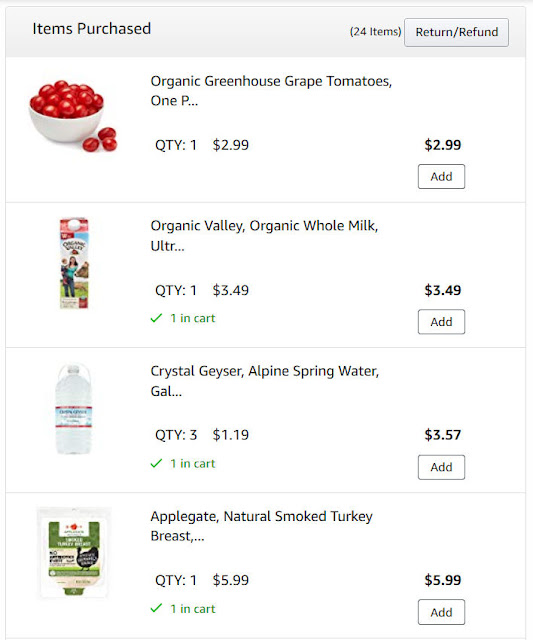Open Organic Valley Whole Milk product title
Image resolution: width=533 pixels, height=640 pixels.
[x=264, y=236]
